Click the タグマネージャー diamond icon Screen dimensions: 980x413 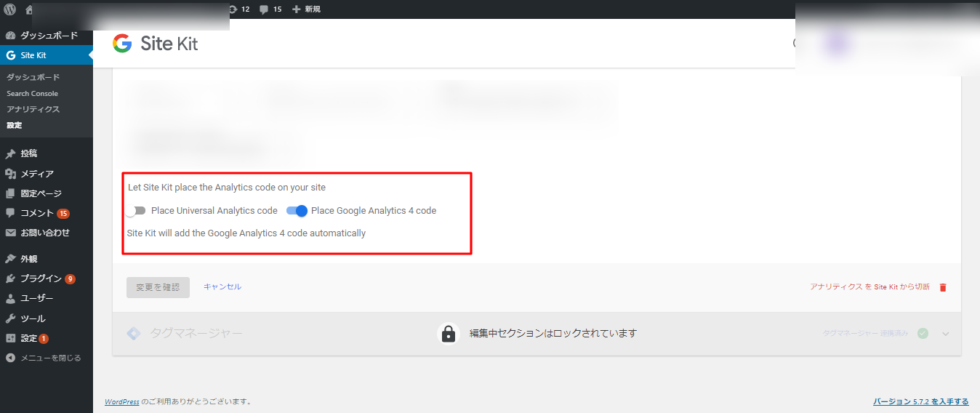(134, 334)
